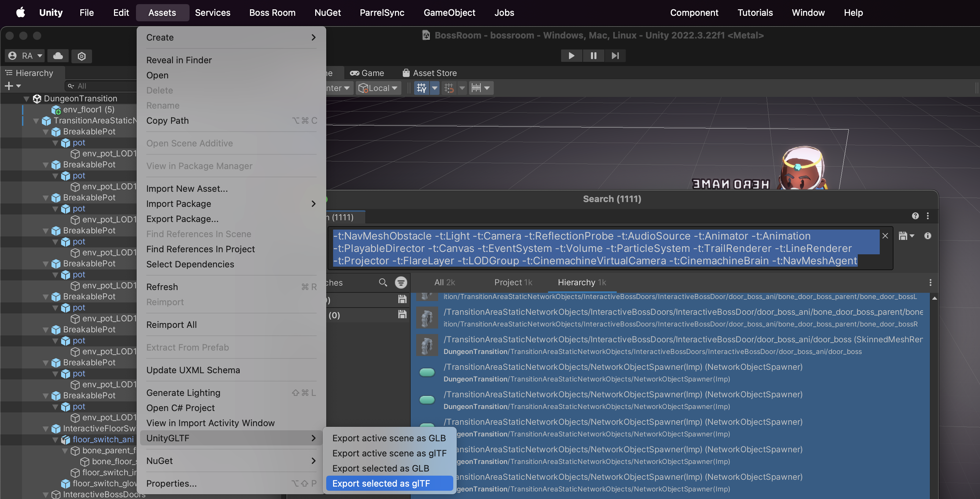Open grid visibility dropdown arrow
This screenshot has height=499, width=980.
[434, 88]
